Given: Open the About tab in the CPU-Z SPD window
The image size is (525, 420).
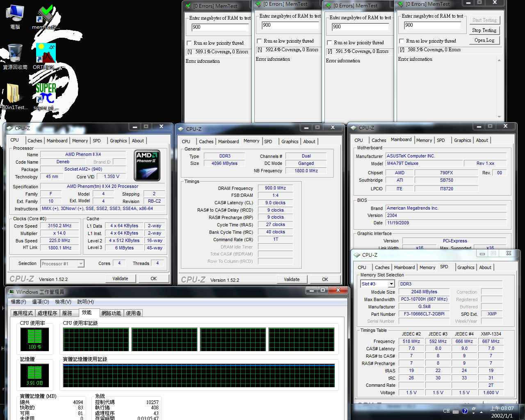Looking at the screenshot, I should tap(485, 267).
